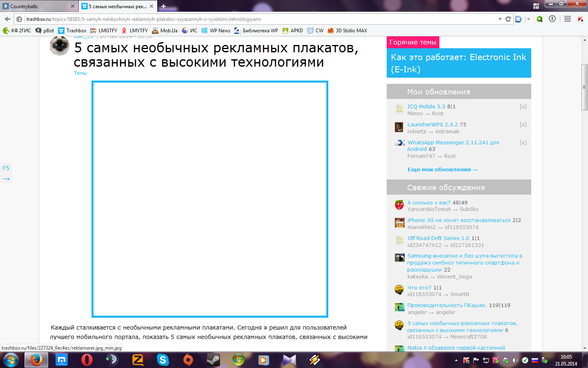
Task: Click the volume speaker tray icon
Action: point(515,360)
